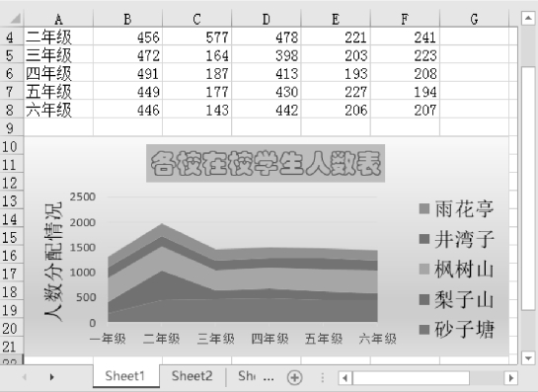Click cell with value 472
Image resolution: width=538 pixels, height=392 pixels.
[x=127, y=55]
